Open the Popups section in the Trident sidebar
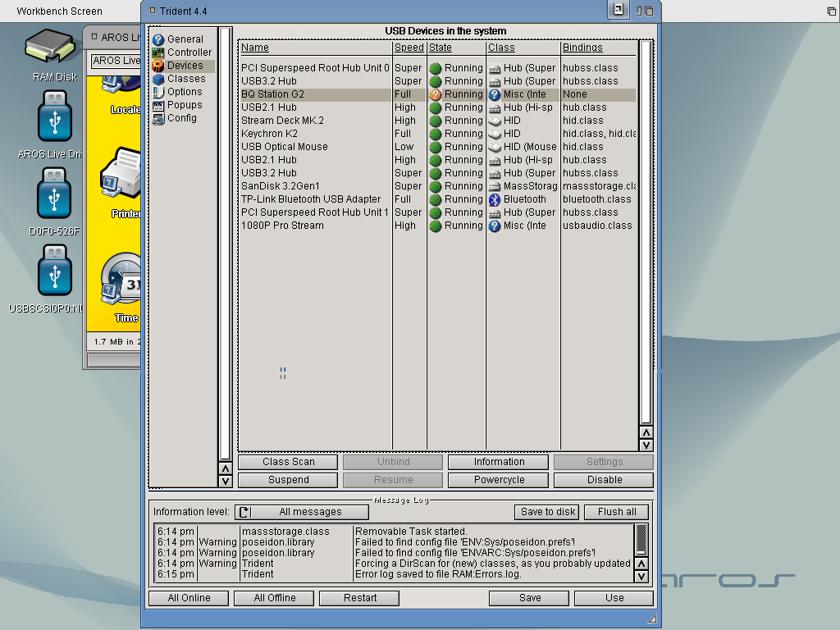Image resolution: width=840 pixels, height=630 pixels. 185,105
